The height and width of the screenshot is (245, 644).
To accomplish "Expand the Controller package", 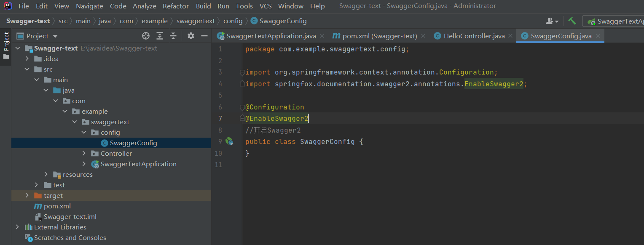I will [x=84, y=153].
